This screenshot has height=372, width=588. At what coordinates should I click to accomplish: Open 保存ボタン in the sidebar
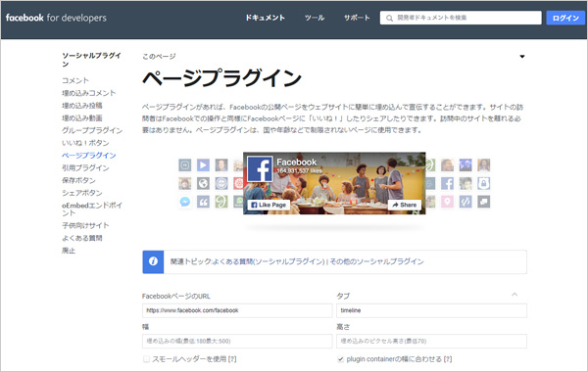[78, 180]
